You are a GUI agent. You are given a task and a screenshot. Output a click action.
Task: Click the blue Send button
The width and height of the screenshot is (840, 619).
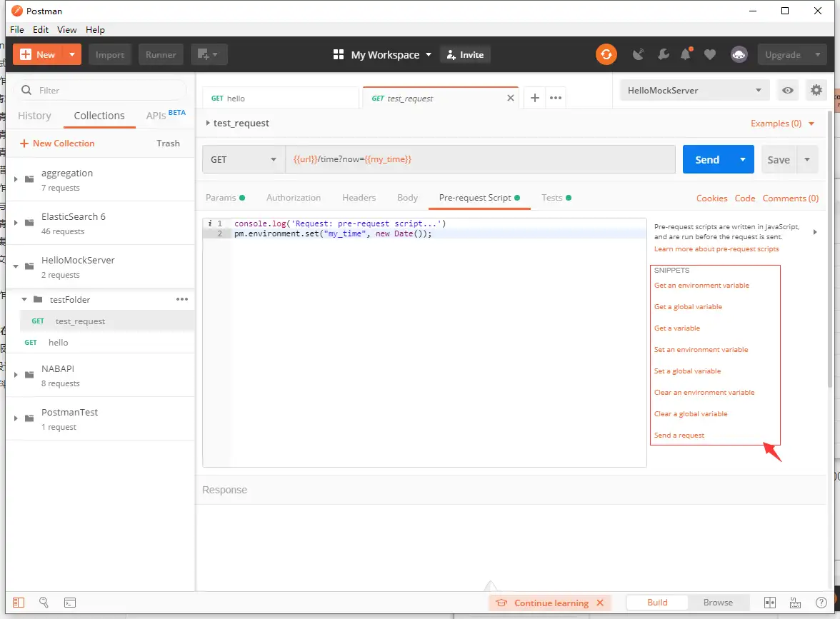coord(706,159)
